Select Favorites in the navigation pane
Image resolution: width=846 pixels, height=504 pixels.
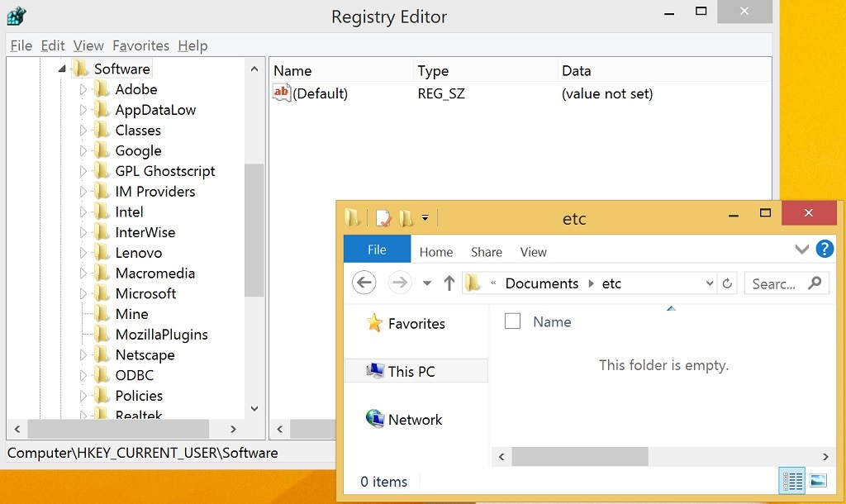click(x=416, y=323)
